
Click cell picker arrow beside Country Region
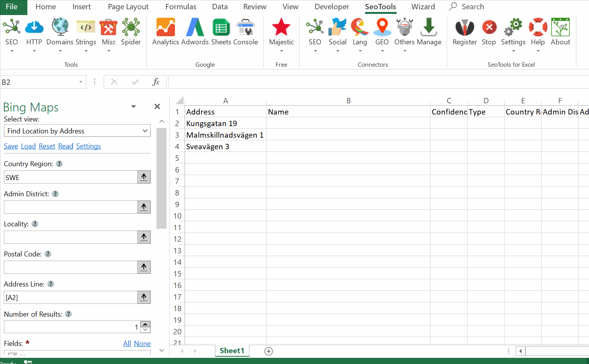pyautogui.click(x=144, y=177)
